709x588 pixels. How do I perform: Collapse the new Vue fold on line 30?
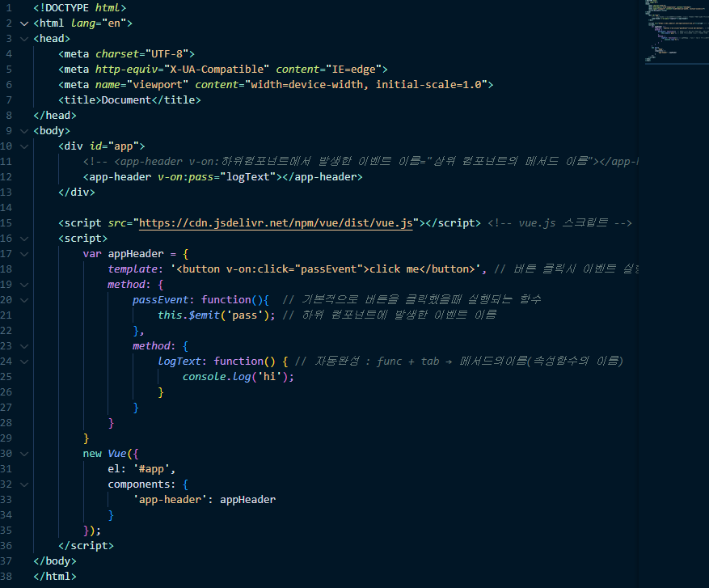[24, 454]
